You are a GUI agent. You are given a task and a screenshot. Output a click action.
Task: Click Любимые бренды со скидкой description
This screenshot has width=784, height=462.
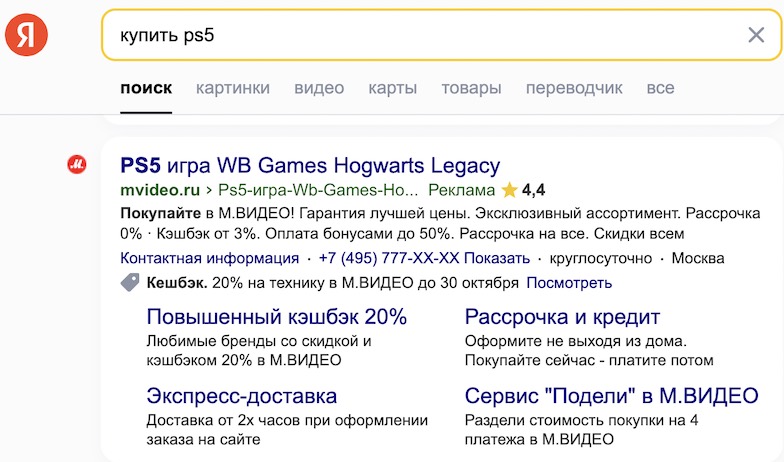(258, 350)
